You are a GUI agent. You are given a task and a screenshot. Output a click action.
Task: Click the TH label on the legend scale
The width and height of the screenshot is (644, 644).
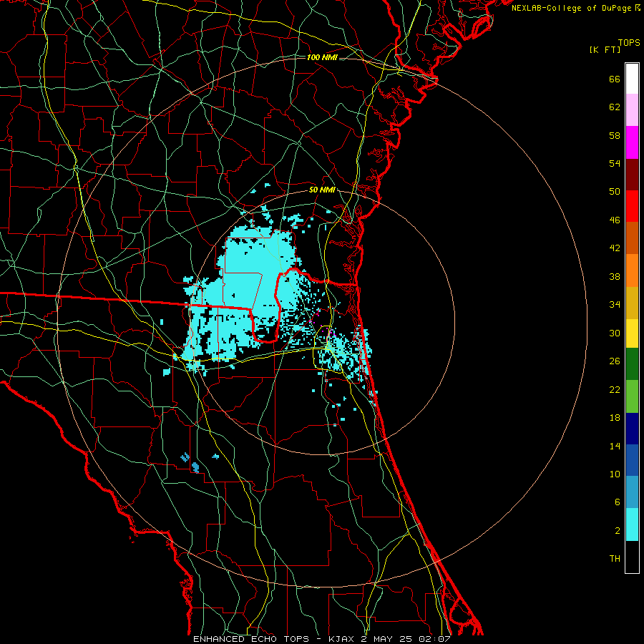615,559
